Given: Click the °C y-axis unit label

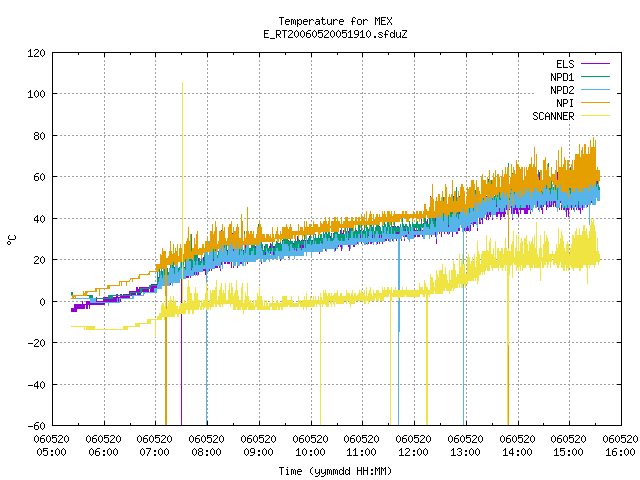Looking at the screenshot, I should point(11,240).
